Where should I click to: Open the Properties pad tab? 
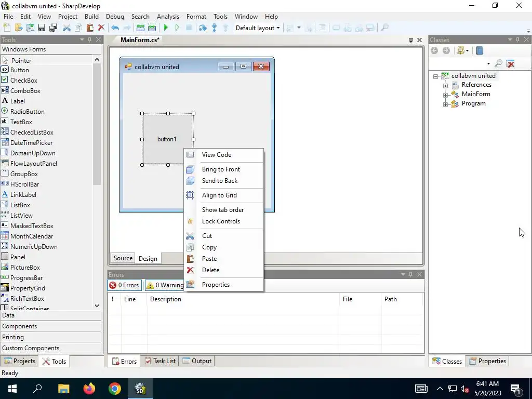(487, 361)
